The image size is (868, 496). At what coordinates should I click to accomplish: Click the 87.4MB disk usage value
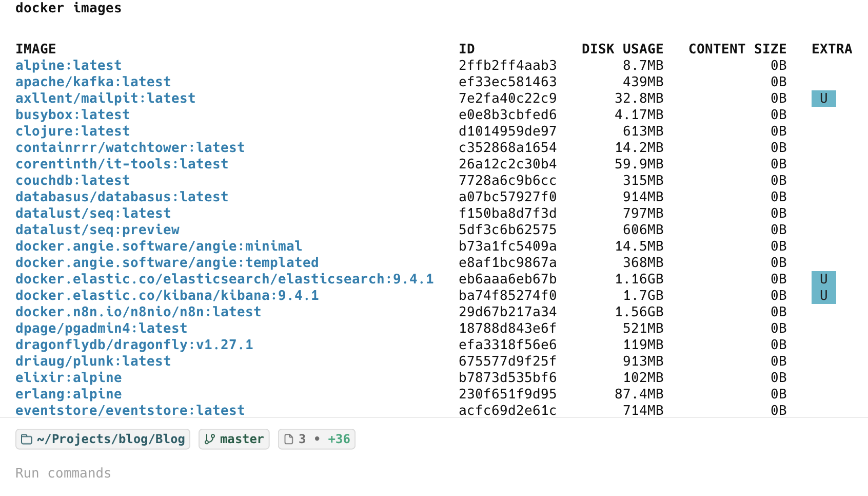(x=639, y=394)
